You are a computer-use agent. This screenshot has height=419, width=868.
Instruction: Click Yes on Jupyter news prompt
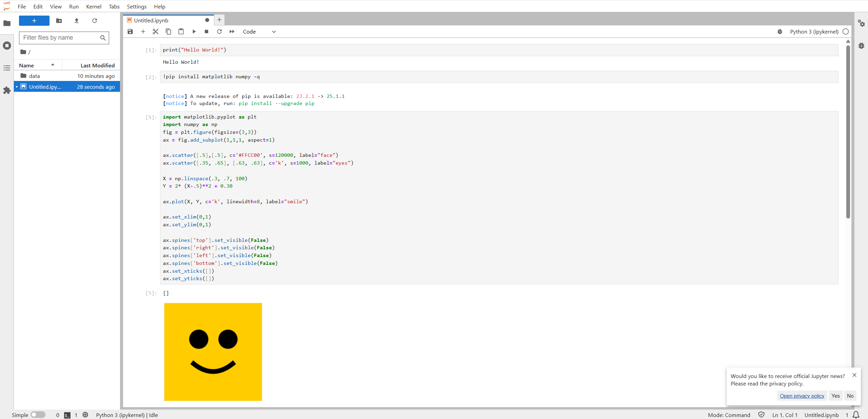(835, 396)
